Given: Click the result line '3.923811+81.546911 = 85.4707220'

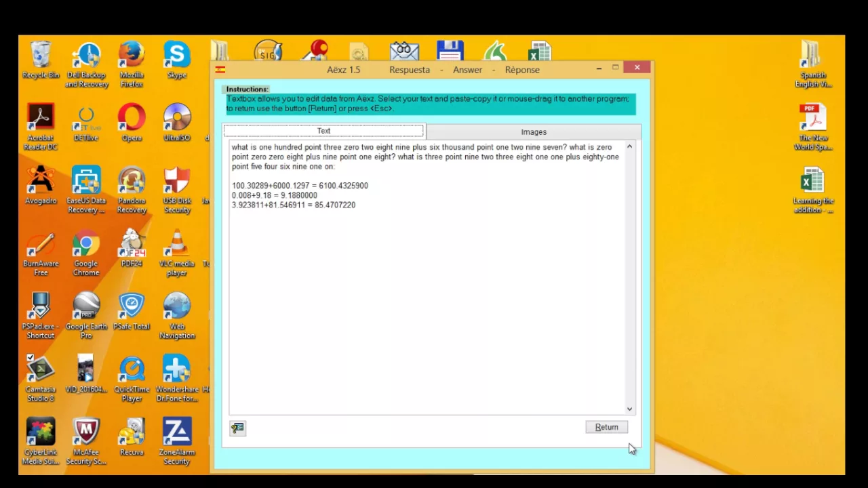Looking at the screenshot, I should [294, 205].
